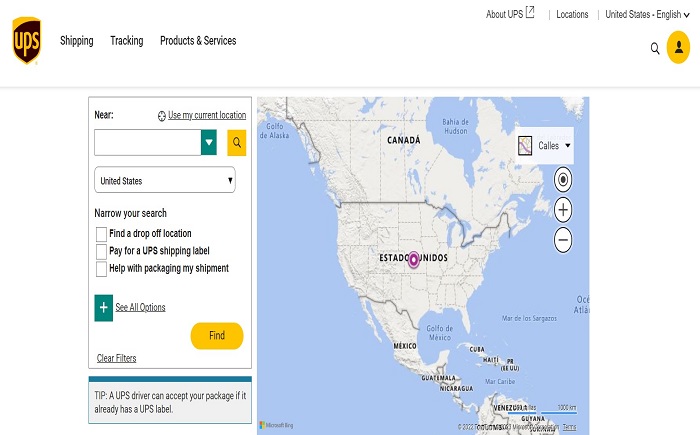Viewport: 700px width, 435px height.
Task: Open the Tracking menu
Action: 126,41
